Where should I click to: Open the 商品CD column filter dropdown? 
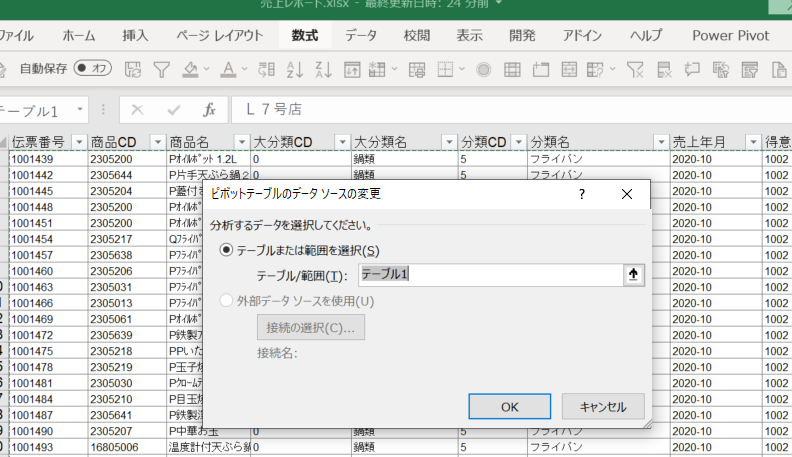pyautogui.click(x=158, y=142)
